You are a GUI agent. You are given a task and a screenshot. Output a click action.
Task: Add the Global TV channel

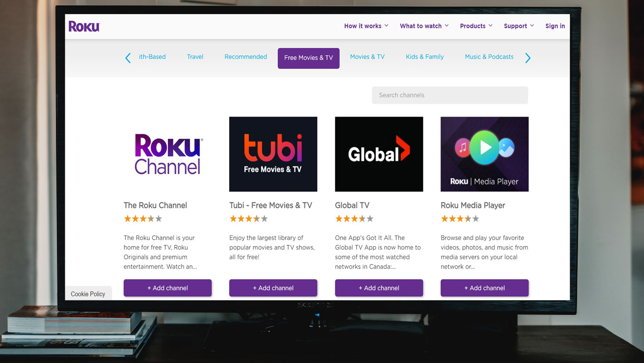(x=379, y=288)
